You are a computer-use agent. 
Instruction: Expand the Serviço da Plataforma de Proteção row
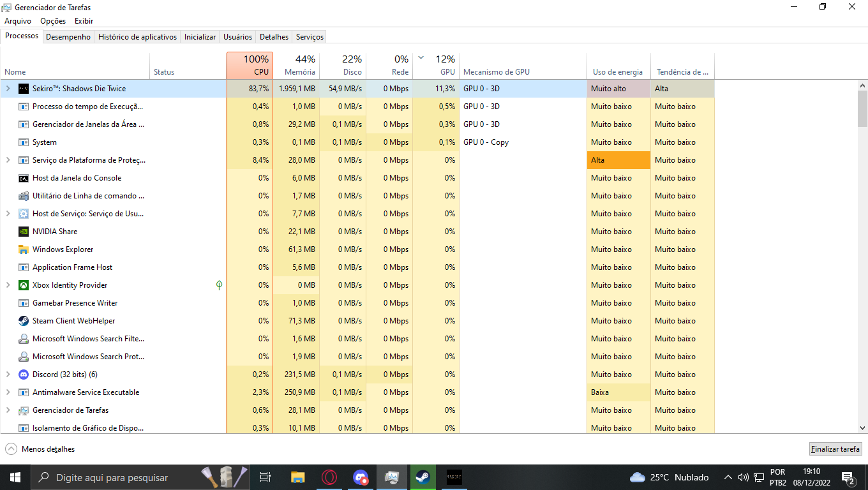point(8,160)
